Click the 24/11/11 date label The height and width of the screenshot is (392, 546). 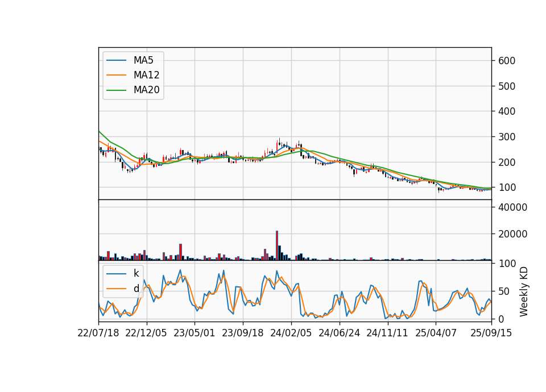(387, 333)
